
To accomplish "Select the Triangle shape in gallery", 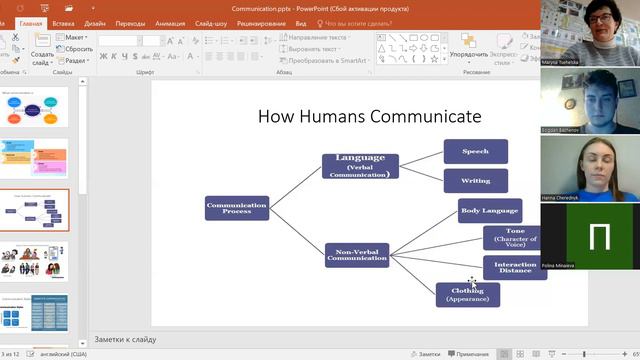I will click(x=381, y=49).
